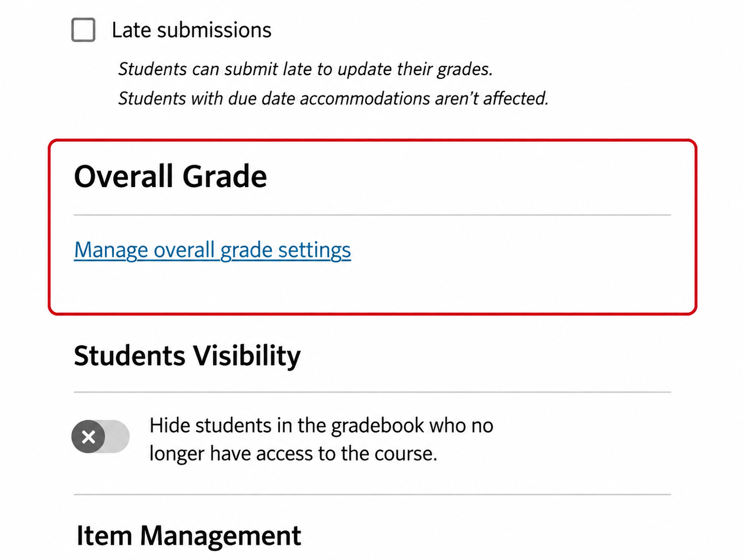The height and width of the screenshot is (560, 745).
Task: Toggle the hide students switch on
Action: click(x=100, y=437)
